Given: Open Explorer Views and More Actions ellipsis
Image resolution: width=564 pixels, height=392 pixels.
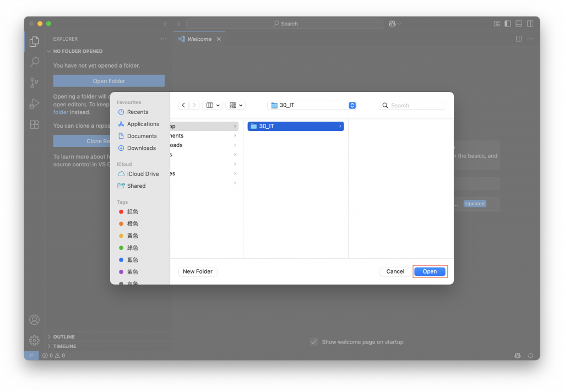Looking at the screenshot, I should pos(164,39).
